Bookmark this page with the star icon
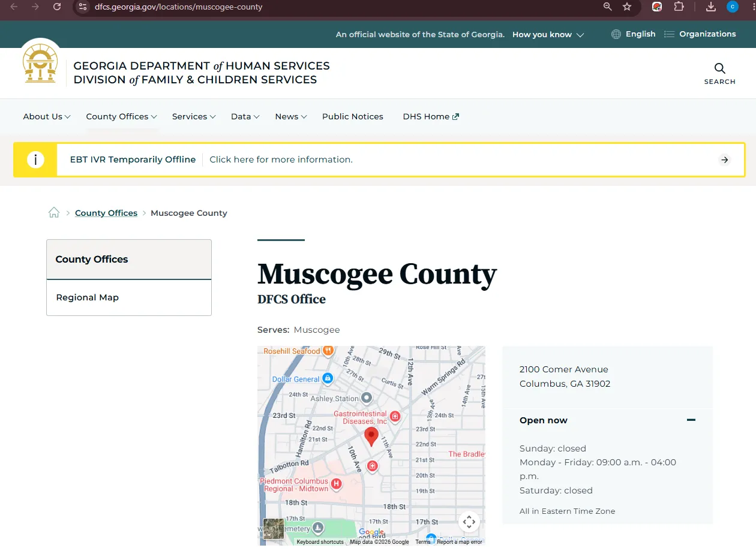The width and height of the screenshot is (756, 551). pyautogui.click(x=627, y=7)
